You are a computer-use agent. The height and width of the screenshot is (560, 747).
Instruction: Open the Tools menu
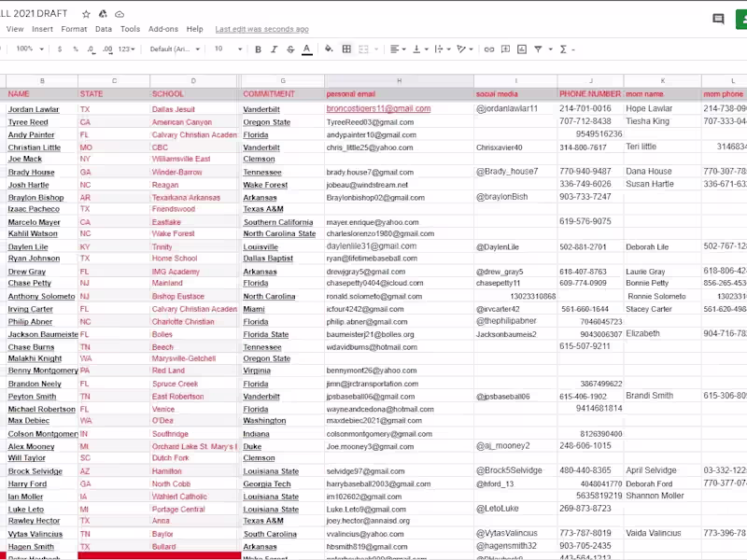(x=130, y=29)
